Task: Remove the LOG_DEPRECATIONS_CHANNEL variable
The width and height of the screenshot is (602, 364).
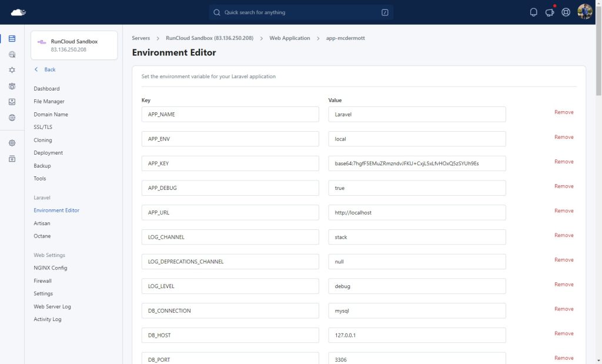Action: pyautogui.click(x=564, y=260)
